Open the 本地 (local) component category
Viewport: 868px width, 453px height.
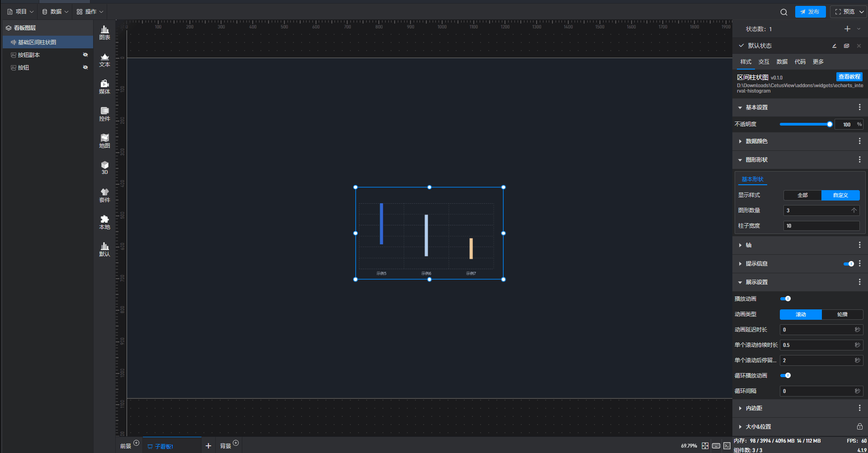104,222
